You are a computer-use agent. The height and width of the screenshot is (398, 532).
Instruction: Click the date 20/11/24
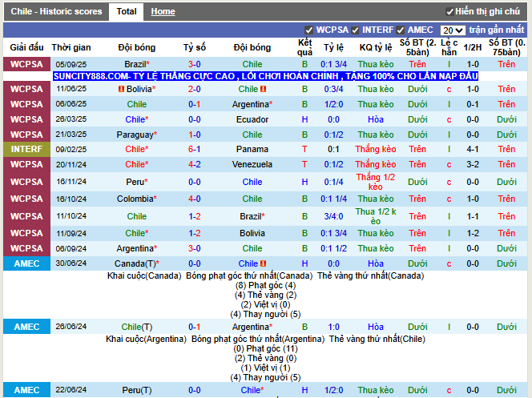pos(71,164)
